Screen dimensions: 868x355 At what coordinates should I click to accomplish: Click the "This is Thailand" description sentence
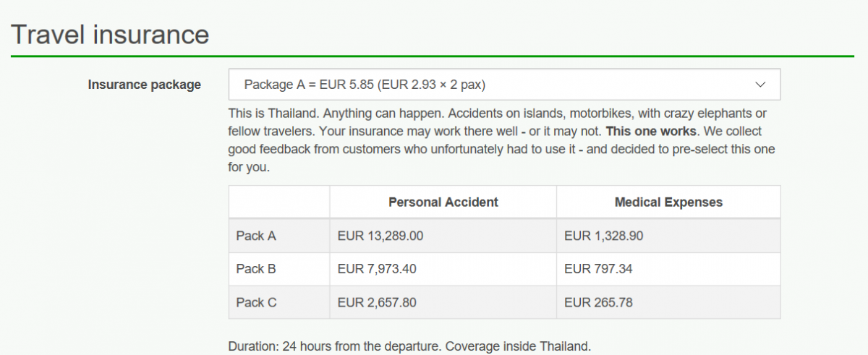click(x=273, y=114)
